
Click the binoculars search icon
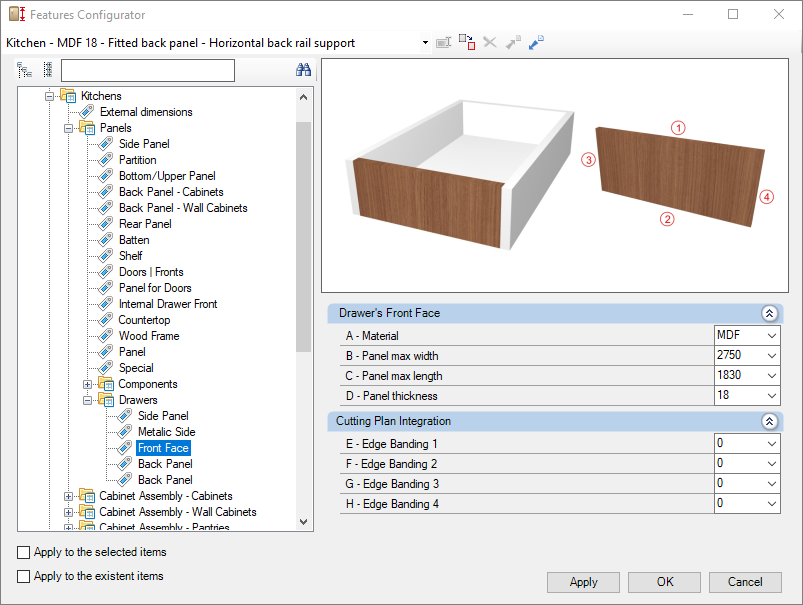303,70
